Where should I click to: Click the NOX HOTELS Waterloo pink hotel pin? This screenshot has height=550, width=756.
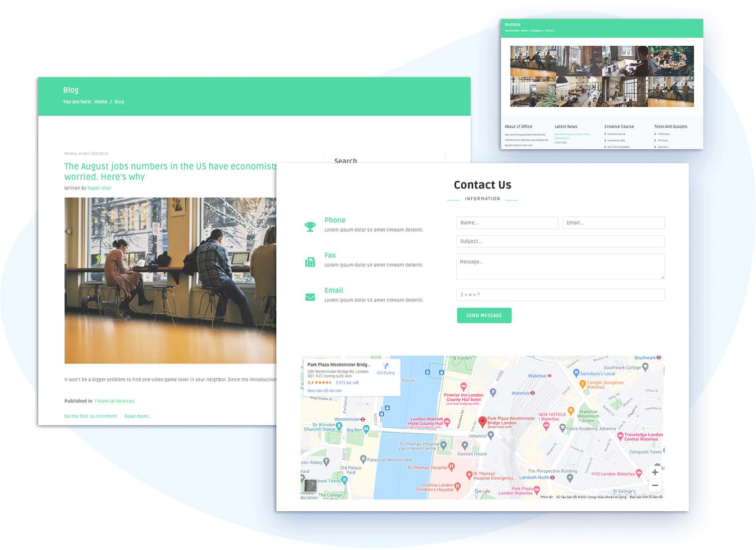pos(546,427)
